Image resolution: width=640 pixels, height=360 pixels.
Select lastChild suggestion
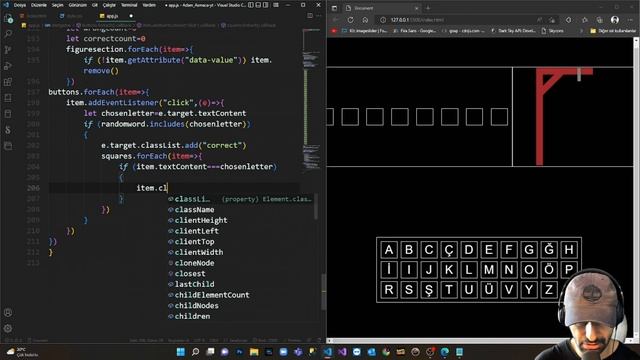(x=241, y=284)
